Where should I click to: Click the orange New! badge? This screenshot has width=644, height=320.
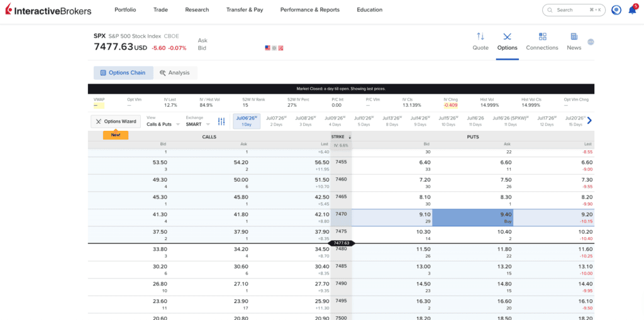(x=116, y=135)
